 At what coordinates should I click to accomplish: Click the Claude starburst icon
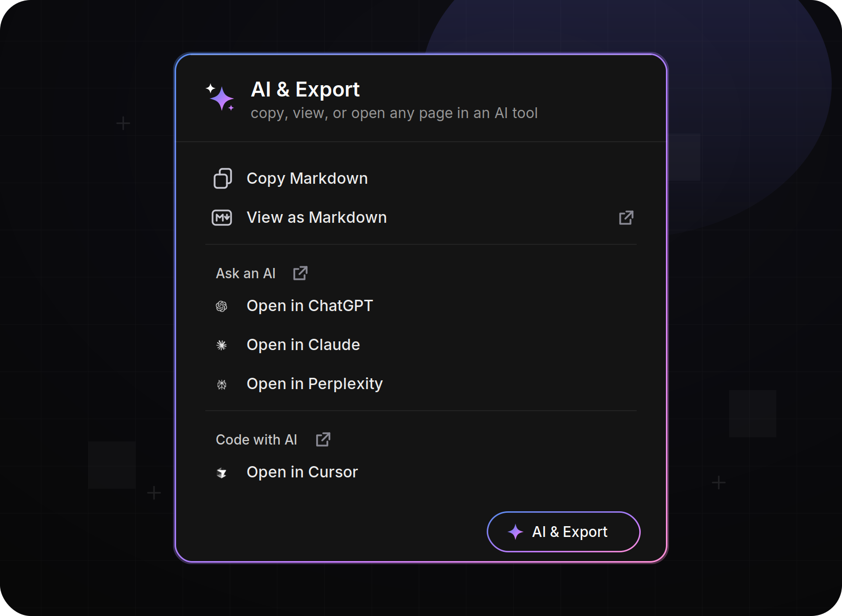point(221,345)
